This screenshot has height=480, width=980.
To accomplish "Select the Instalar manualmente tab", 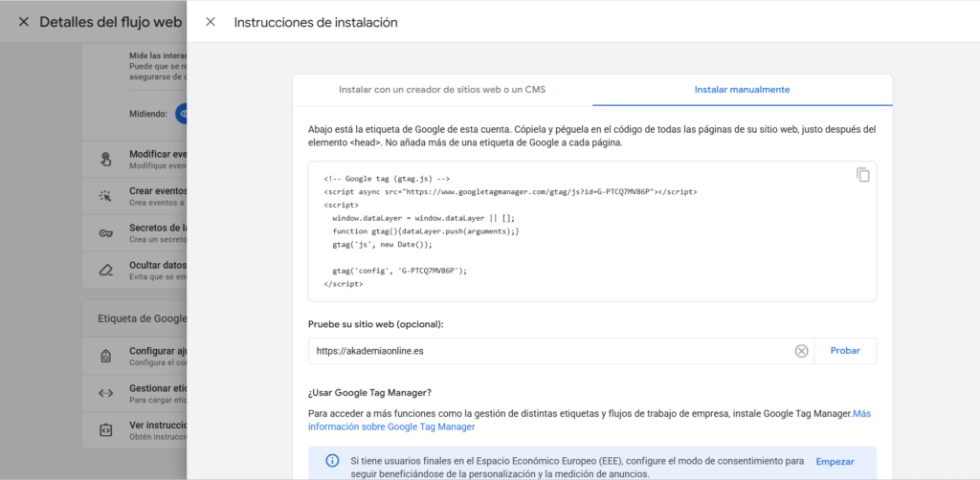I will [742, 90].
